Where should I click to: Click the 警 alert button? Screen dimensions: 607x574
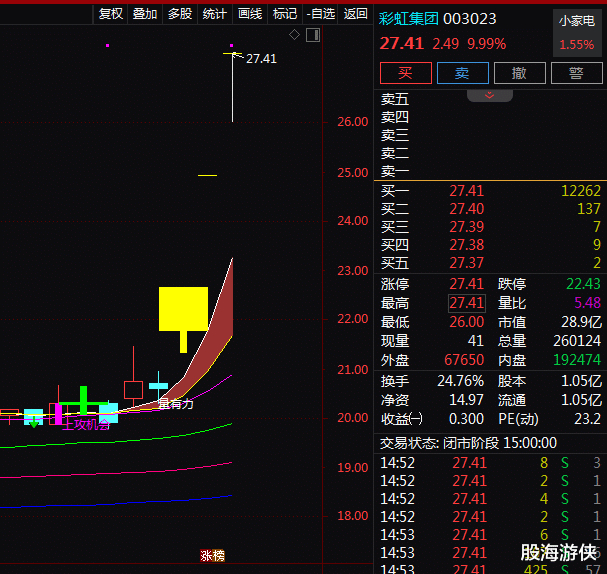[x=576, y=73]
